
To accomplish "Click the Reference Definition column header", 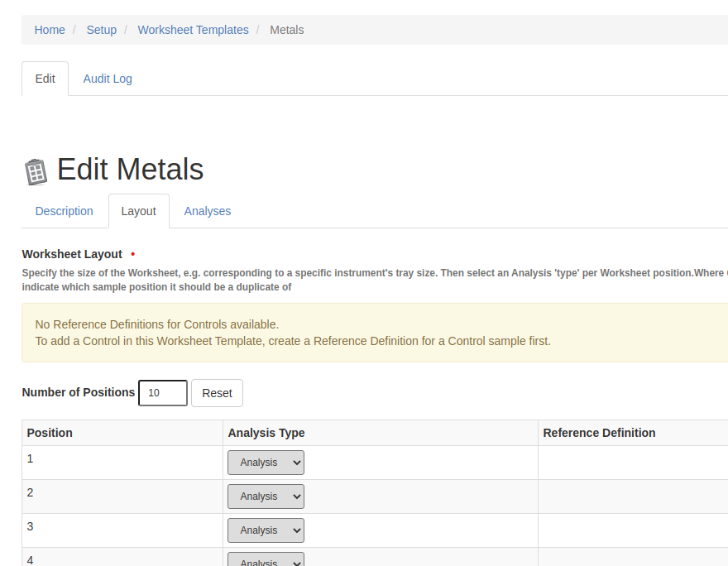I will coord(599,432).
